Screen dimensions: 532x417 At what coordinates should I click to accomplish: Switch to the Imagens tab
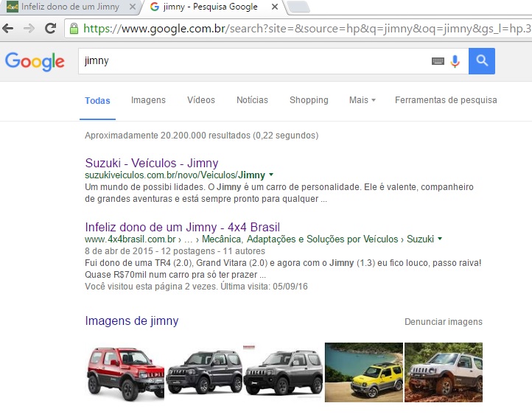[148, 100]
